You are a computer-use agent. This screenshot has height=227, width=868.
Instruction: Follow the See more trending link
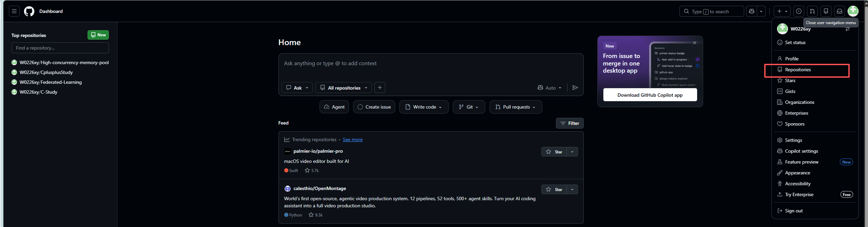tap(353, 139)
